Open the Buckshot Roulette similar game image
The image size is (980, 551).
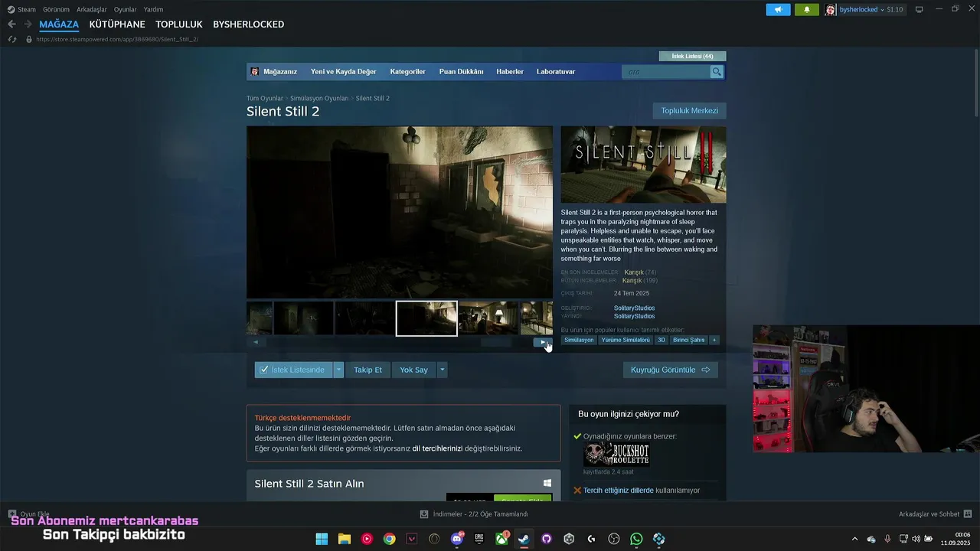(x=616, y=455)
